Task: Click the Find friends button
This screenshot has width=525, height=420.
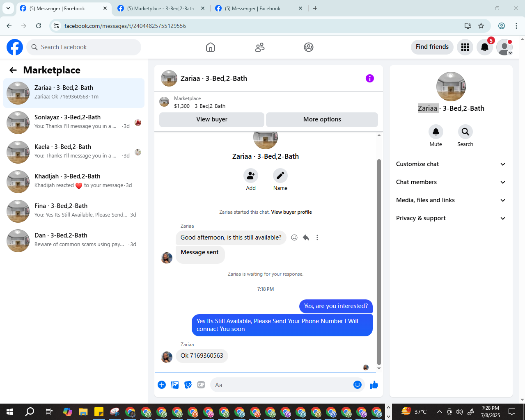Action: (x=432, y=47)
